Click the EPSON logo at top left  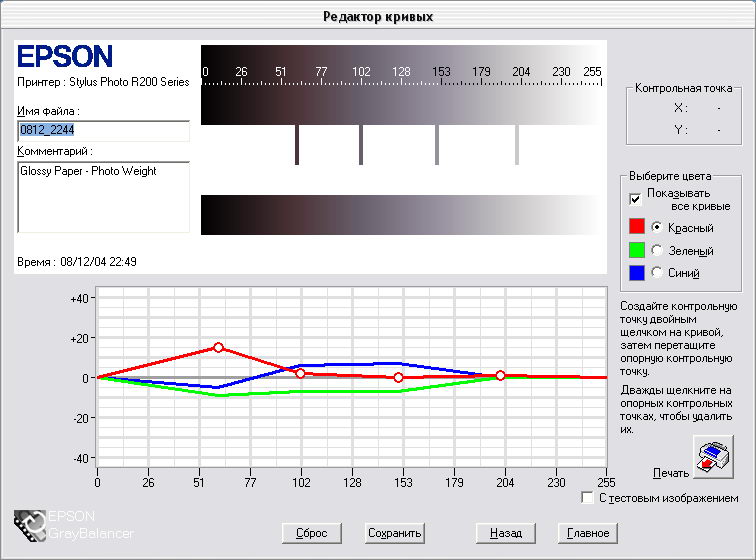[x=65, y=56]
